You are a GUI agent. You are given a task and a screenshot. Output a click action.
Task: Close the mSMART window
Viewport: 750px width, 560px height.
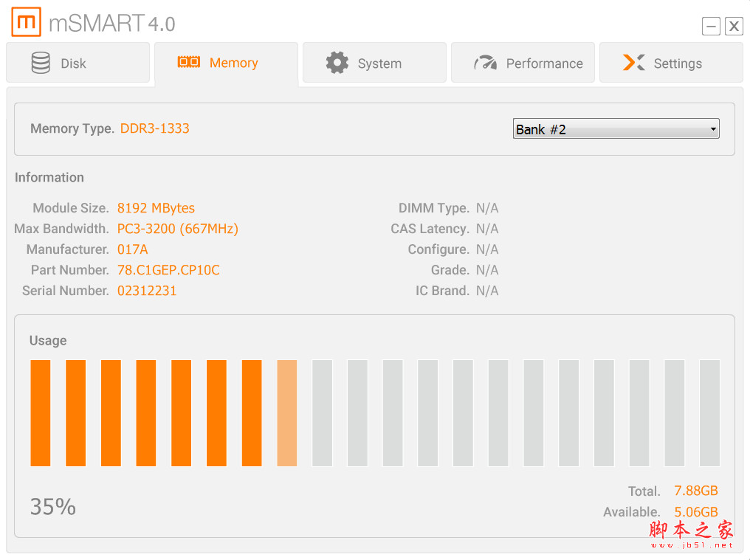point(734,26)
